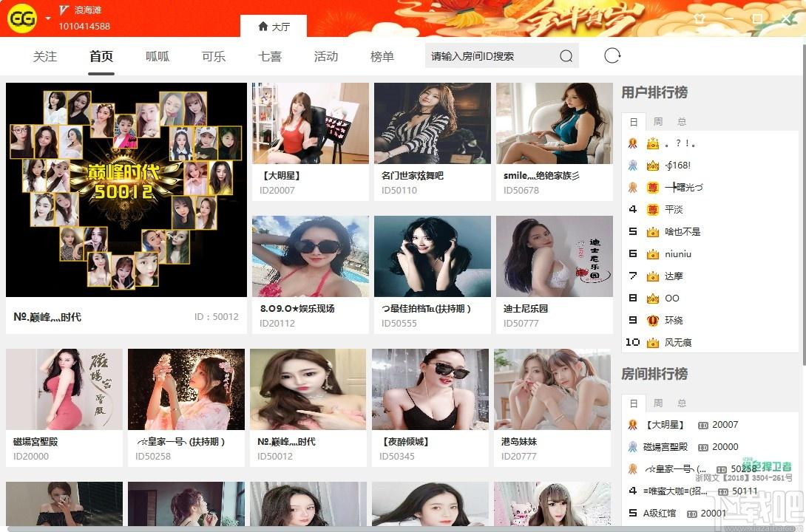
Task: Click the username 浪海滩
Action: [x=88, y=10]
